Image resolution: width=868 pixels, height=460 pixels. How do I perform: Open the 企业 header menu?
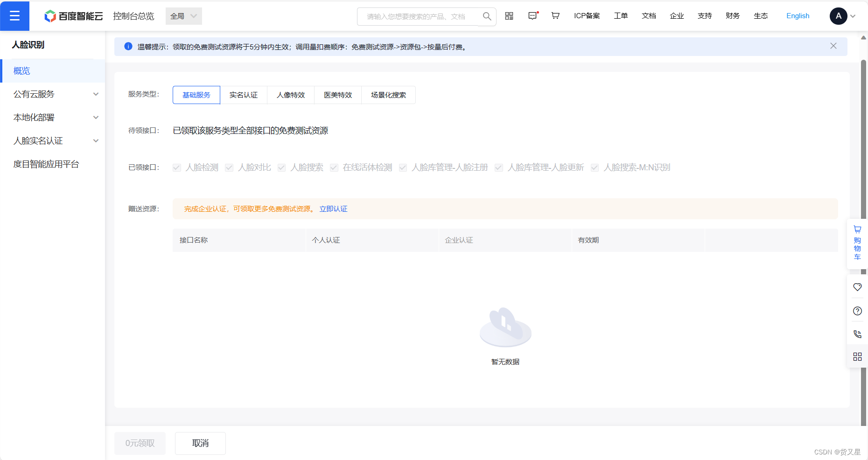tap(677, 16)
